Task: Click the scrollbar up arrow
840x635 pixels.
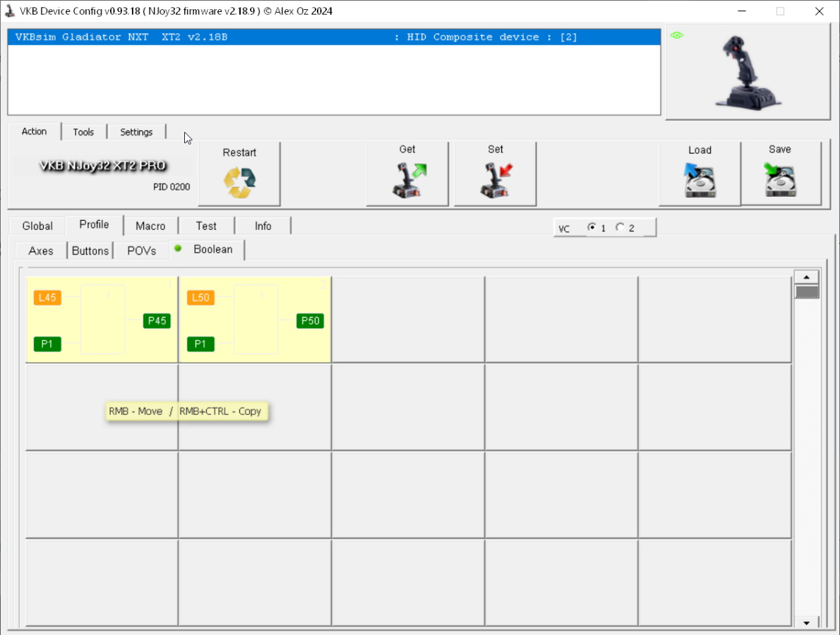Action: 807,277
